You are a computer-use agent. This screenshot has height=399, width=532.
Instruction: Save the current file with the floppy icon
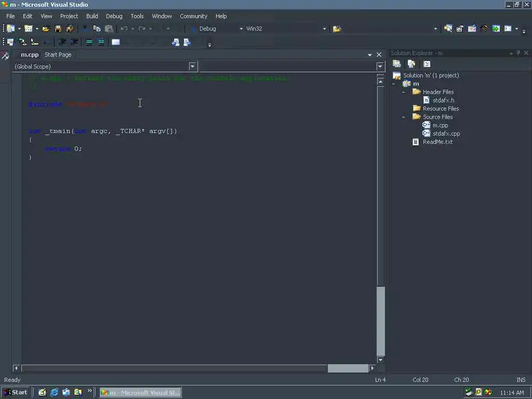tap(58, 29)
